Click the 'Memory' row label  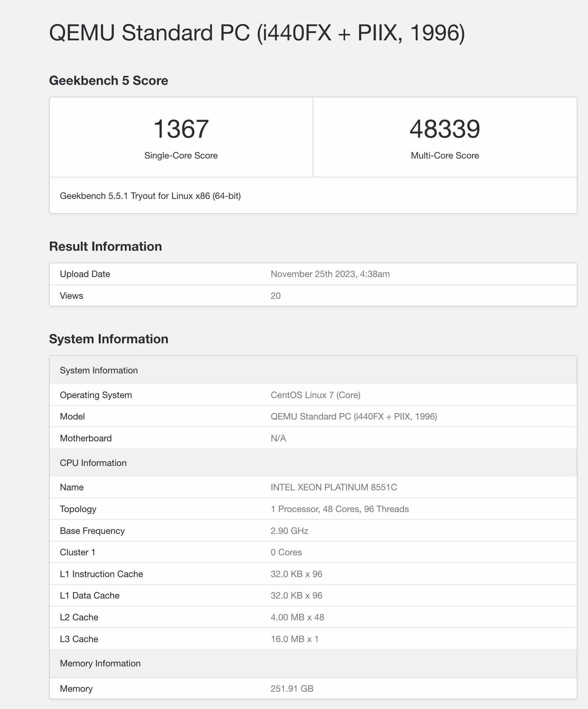pos(76,689)
